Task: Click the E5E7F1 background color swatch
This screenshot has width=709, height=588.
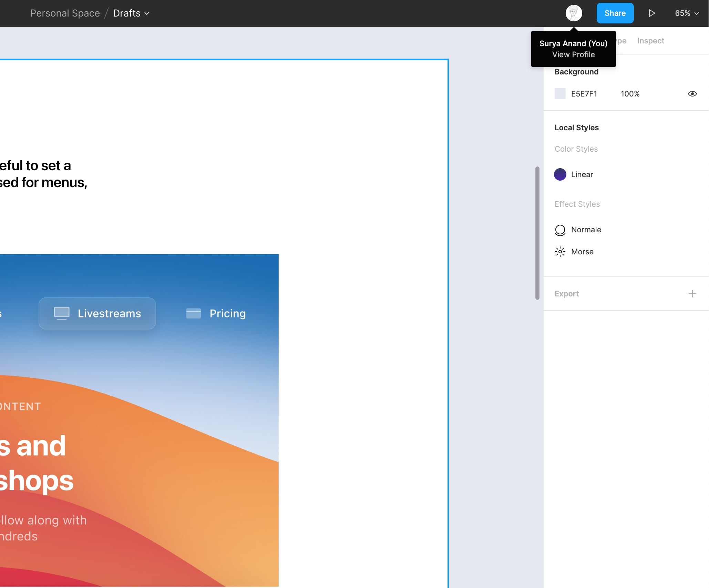Action: [560, 94]
